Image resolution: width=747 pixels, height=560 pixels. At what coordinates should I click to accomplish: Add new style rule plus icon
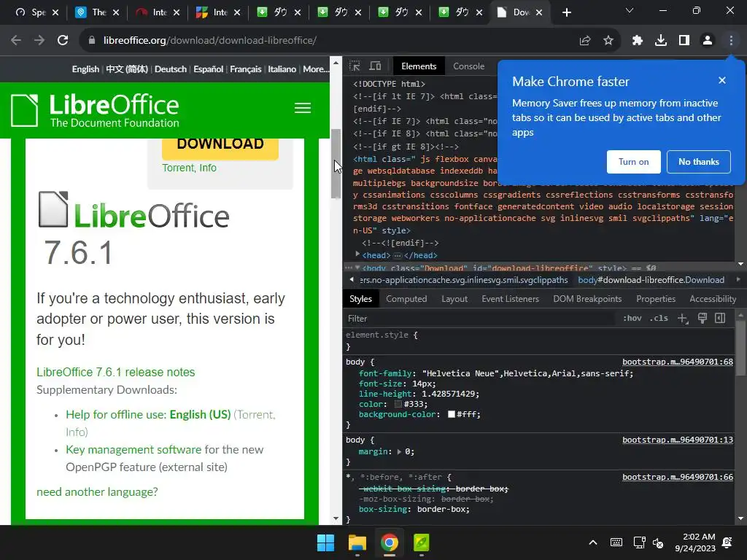(683, 319)
